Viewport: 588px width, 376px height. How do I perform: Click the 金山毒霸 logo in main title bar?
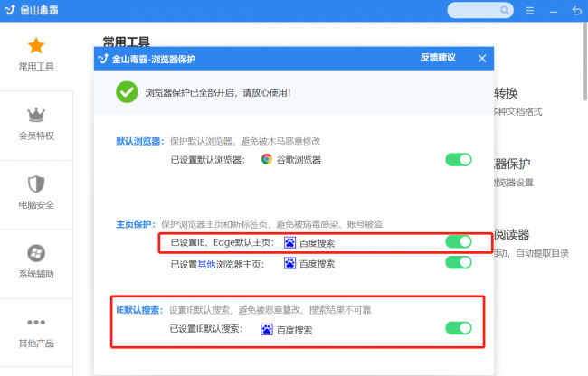tap(10, 10)
